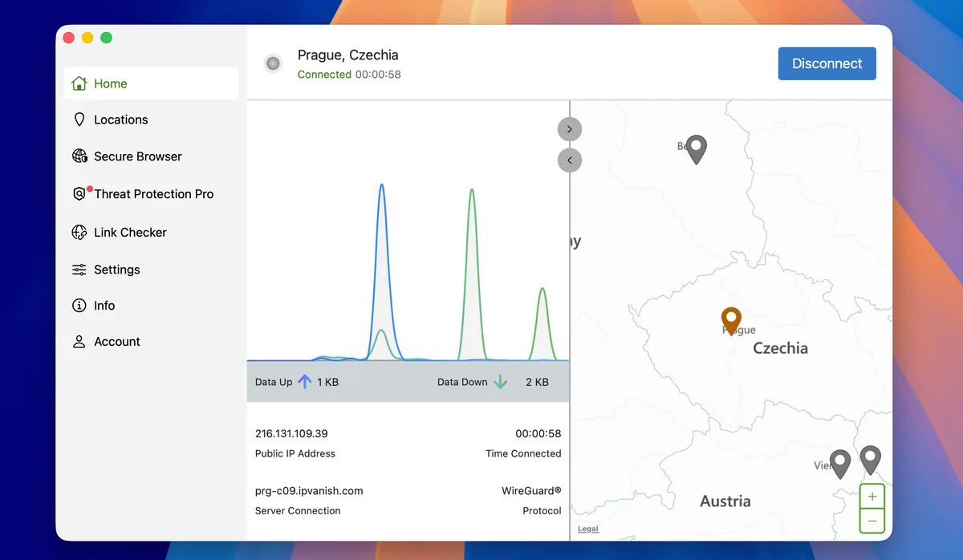This screenshot has width=963, height=560.
Task: Expand panel with right chevron button
Action: [x=570, y=129]
